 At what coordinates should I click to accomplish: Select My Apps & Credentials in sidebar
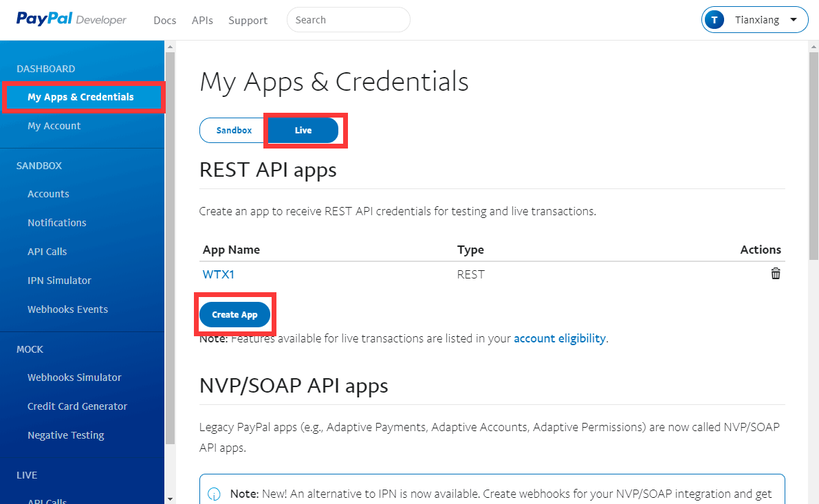click(82, 97)
